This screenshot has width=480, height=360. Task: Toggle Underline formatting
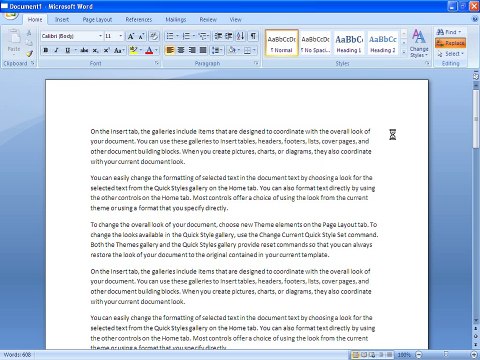tap(67, 50)
